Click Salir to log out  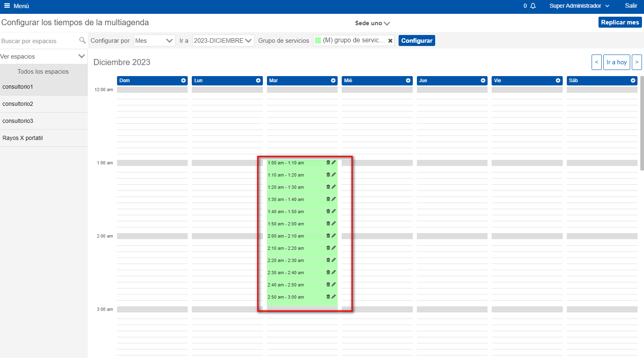pos(631,6)
